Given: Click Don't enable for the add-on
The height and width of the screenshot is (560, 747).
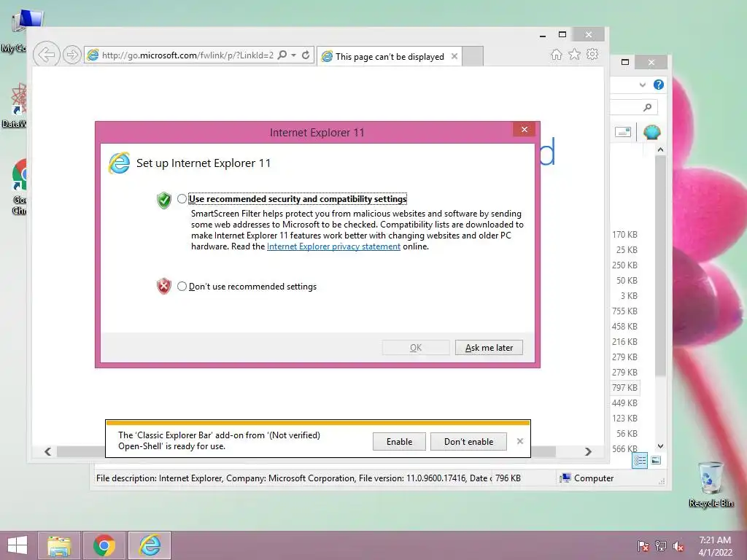Looking at the screenshot, I should (468, 441).
